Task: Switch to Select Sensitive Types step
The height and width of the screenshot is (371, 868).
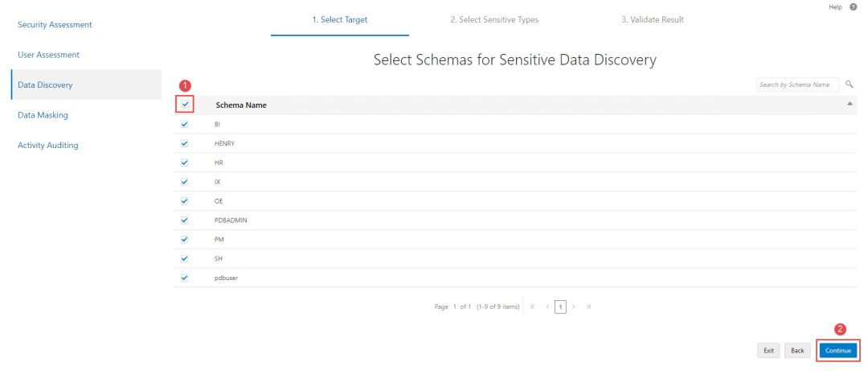Action: (x=494, y=20)
